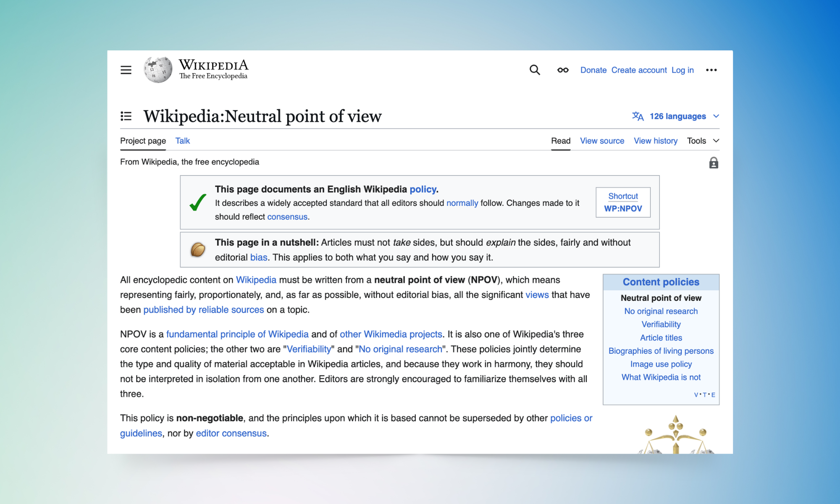Click the Donate link

pyautogui.click(x=593, y=70)
